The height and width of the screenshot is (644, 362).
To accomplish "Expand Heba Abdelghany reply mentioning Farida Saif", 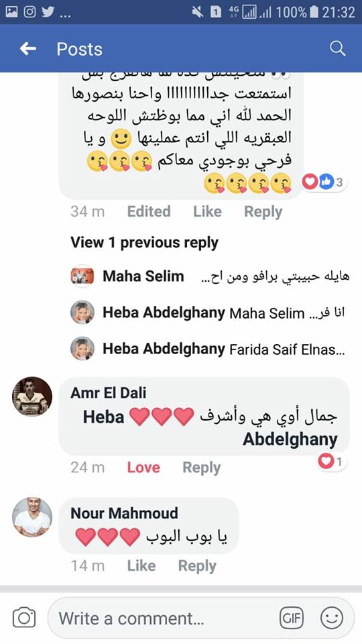I will pyautogui.click(x=207, y=349).
